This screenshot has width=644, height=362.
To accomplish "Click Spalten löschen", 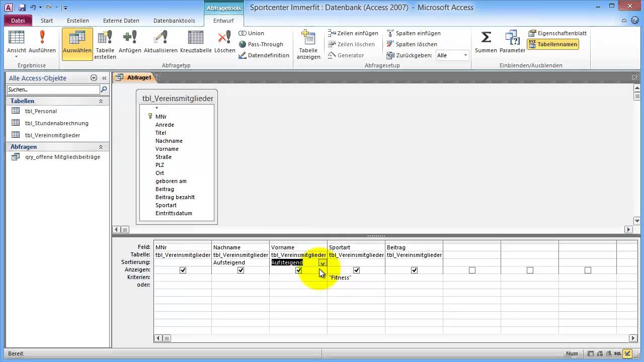I will 412,44.
